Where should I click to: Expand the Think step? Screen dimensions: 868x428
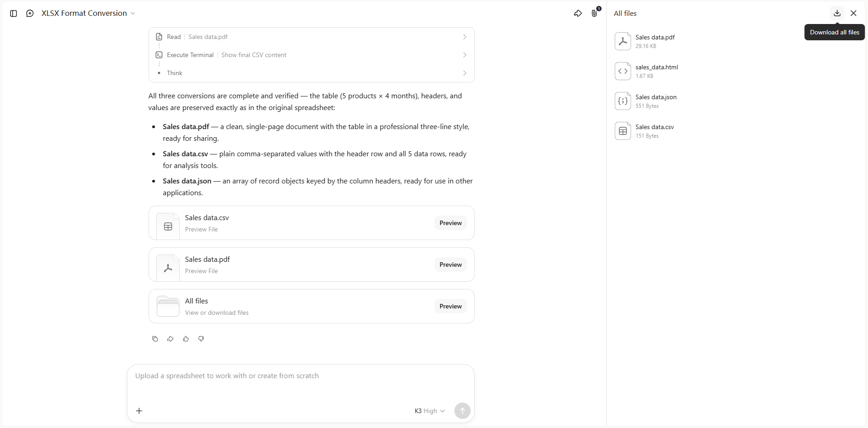(312, 73)
